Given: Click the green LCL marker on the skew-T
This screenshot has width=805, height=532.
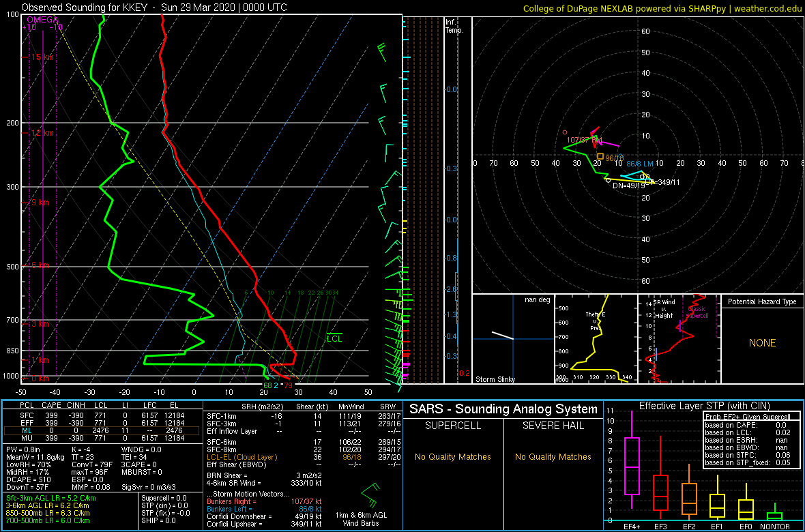Looking at the screenshot, I should point(334,338).
